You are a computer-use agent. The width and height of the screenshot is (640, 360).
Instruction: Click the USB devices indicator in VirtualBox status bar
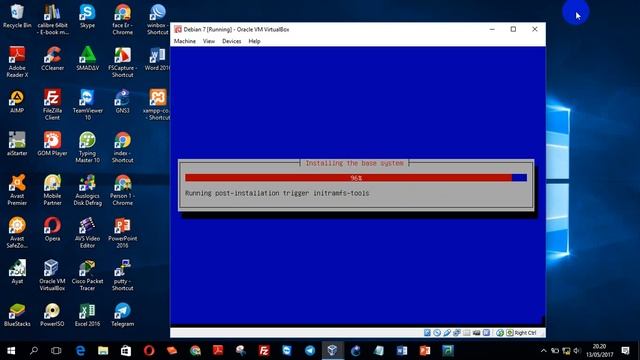pos(447,333)
